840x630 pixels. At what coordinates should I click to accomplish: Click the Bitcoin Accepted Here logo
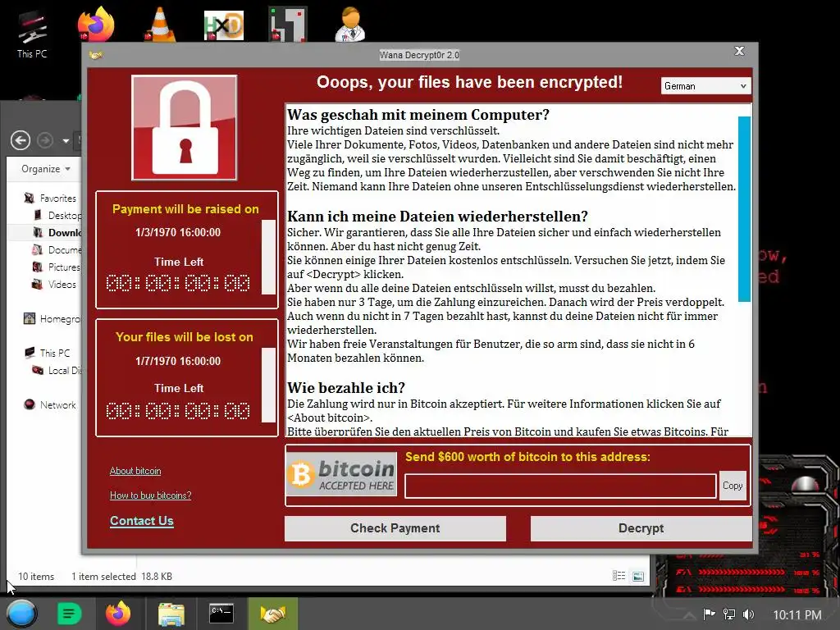342,474
